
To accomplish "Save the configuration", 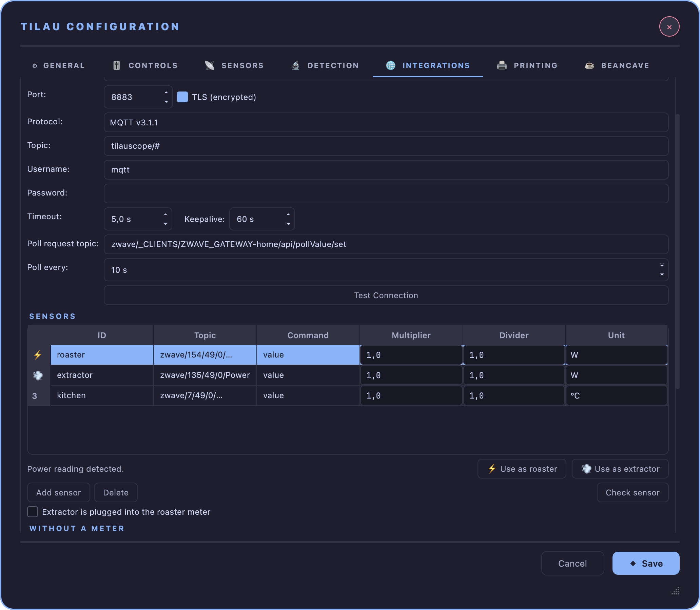I will pos(645,563).
